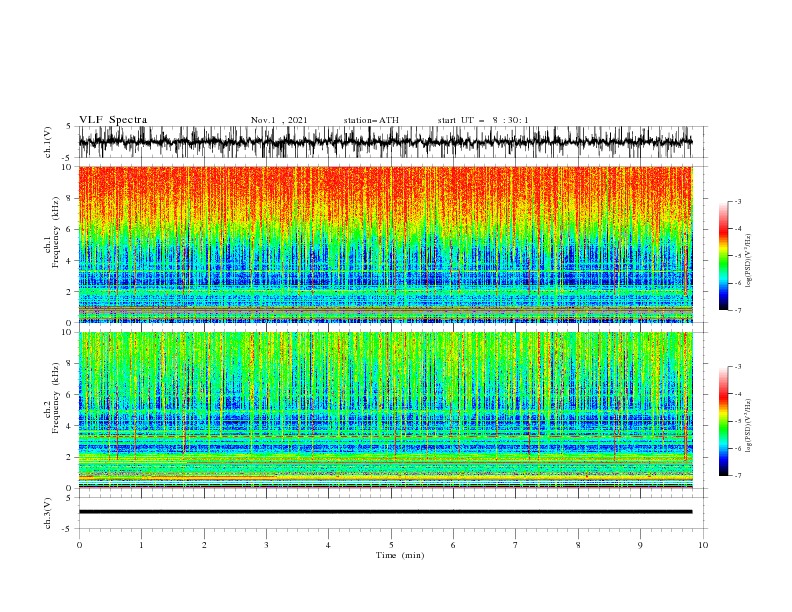Click the ch.2 color scale 'log(PSD)(V²/Hz)' label
The height and width of the screenshot is (612, 792).
(749, 426)
